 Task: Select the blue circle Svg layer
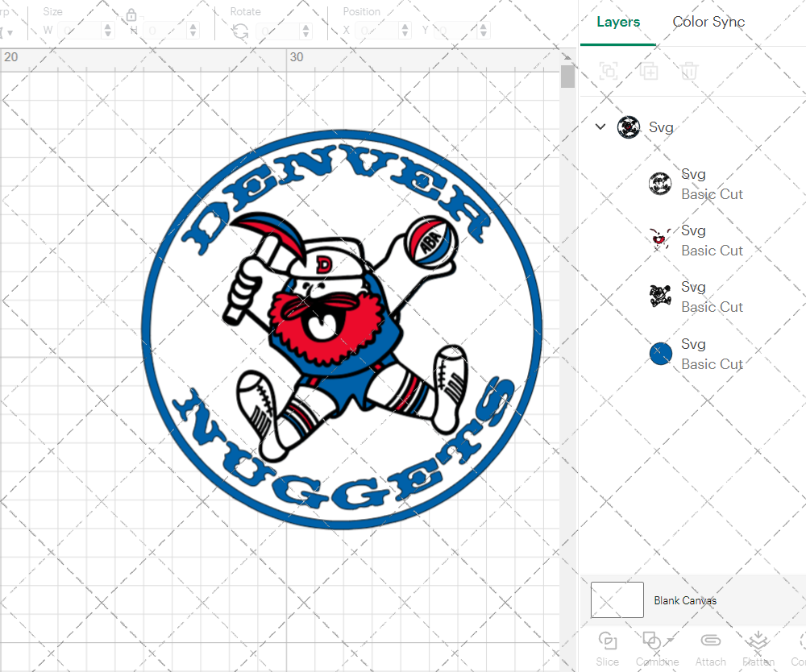(661, 354)
